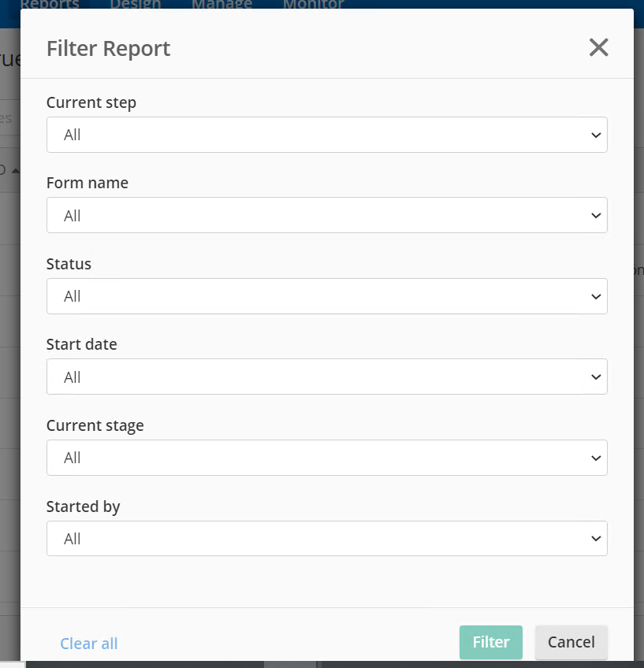Click the Started by label
This screenshot has height=668, width=644.
pos(84,507)
